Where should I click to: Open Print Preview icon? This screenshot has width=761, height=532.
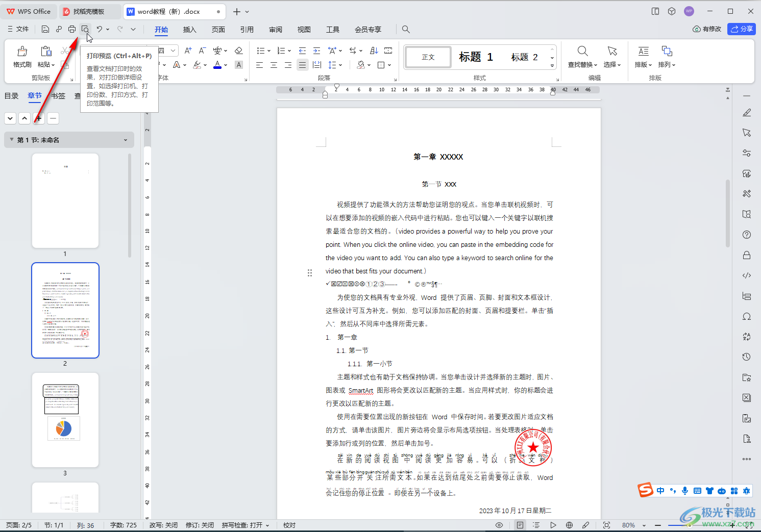click(85, 29)
